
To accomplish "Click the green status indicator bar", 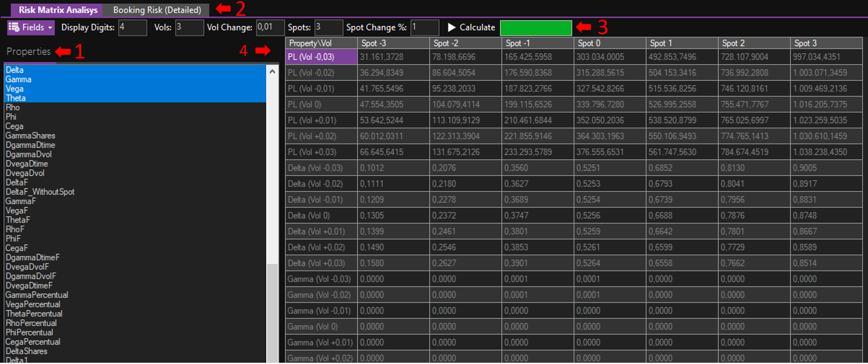I will (536, 27).
